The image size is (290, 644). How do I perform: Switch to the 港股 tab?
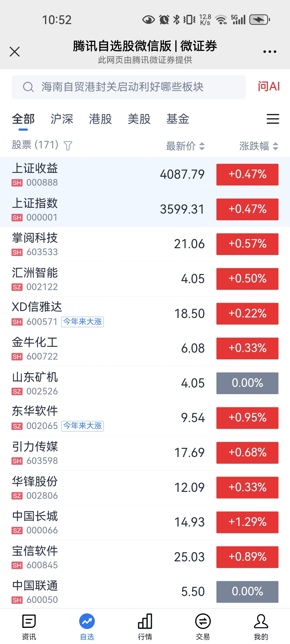coord(100,119)
